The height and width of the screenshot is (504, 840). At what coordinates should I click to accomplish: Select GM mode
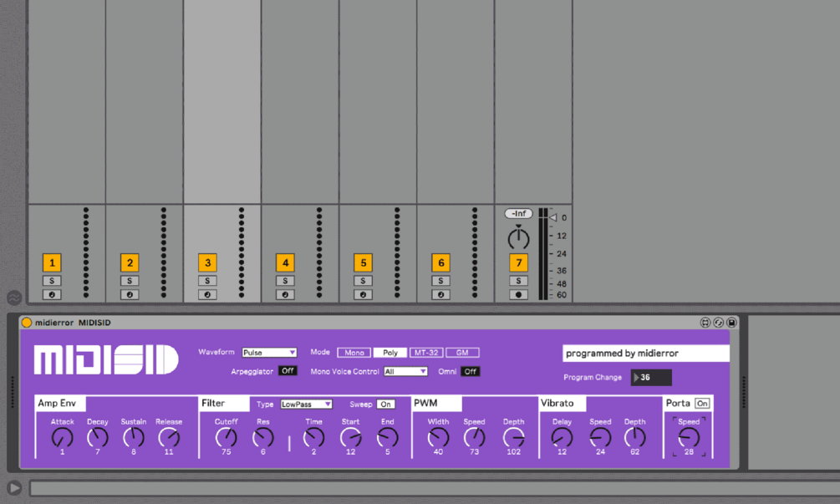pos(462,353)
